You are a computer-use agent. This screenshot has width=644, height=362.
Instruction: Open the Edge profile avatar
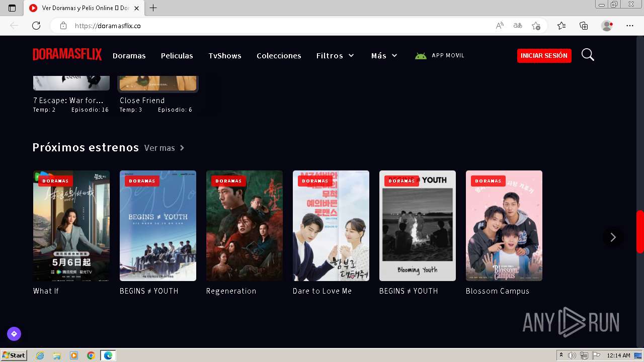pos(607,26)
